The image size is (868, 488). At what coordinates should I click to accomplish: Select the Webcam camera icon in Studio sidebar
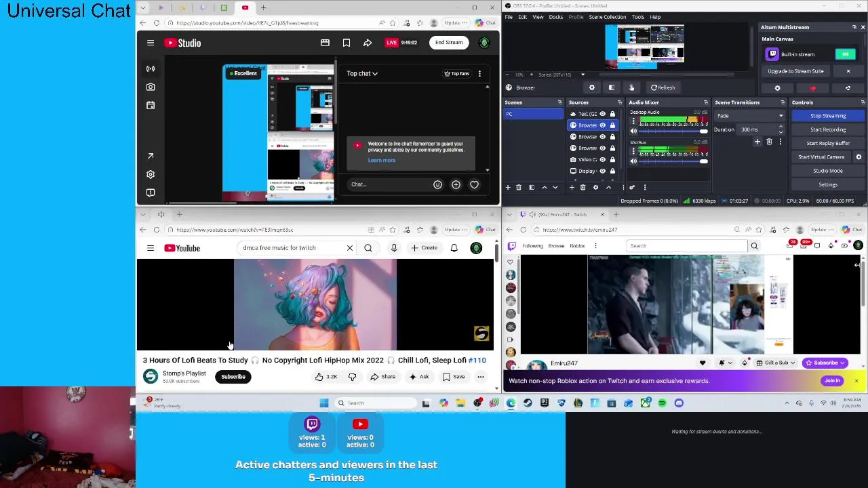click(x=151, y=87)
